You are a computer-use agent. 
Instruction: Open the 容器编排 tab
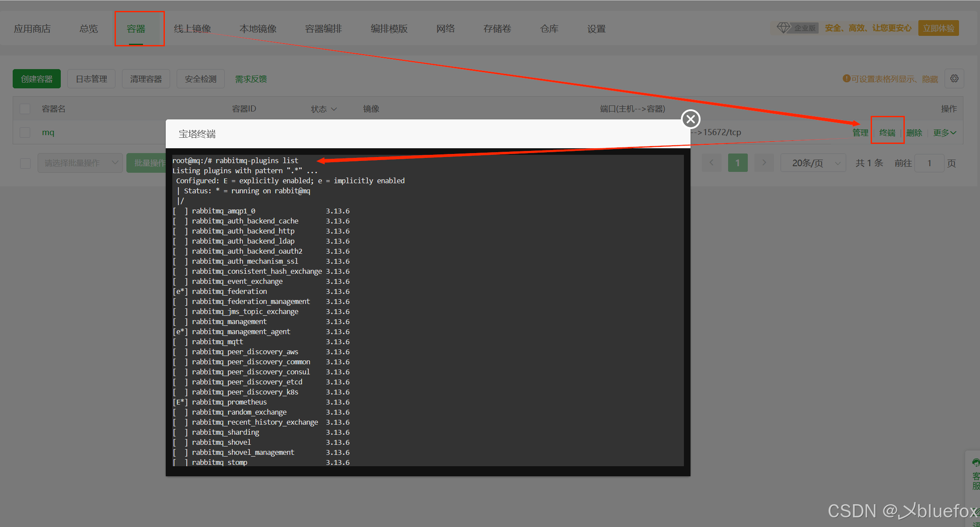(x=324, y=29)
